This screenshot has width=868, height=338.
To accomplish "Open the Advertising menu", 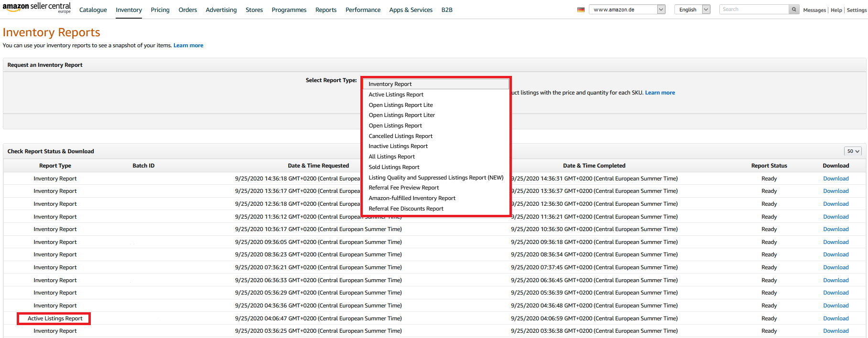I will point(221,10).
